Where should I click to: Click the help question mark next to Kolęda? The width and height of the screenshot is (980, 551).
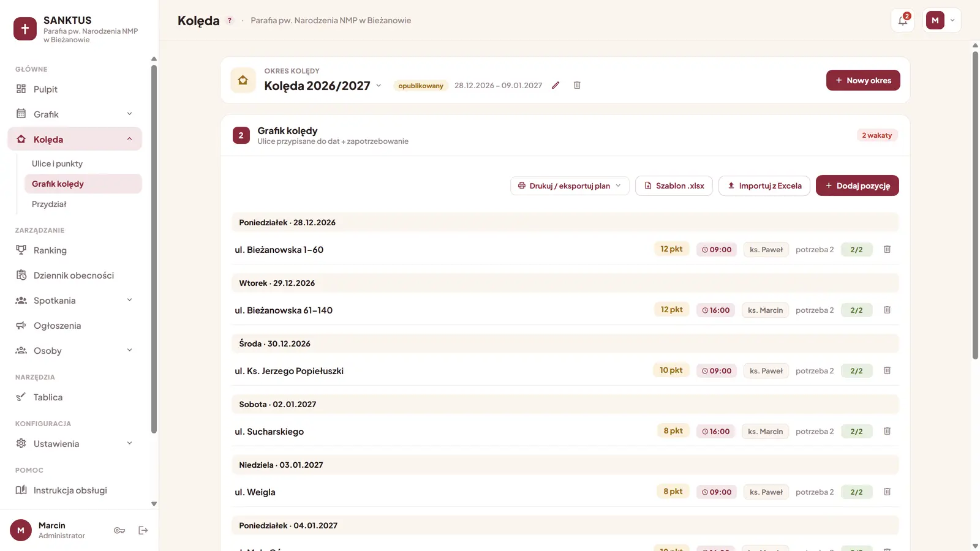coord(230,20)
